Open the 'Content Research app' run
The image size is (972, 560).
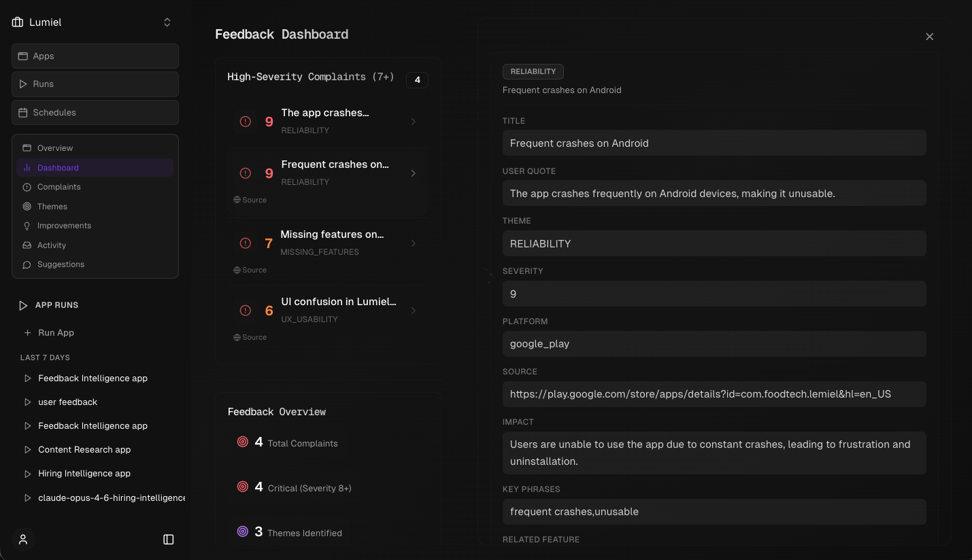coord(84,449)
